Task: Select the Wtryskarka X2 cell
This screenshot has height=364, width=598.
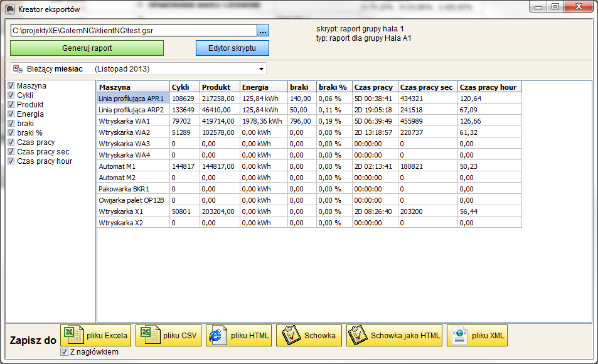Action: (x=133, y=223)
